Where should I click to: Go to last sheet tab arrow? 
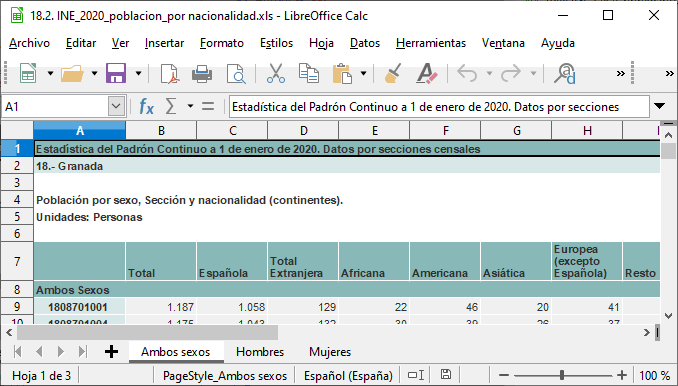pos(82,352)
